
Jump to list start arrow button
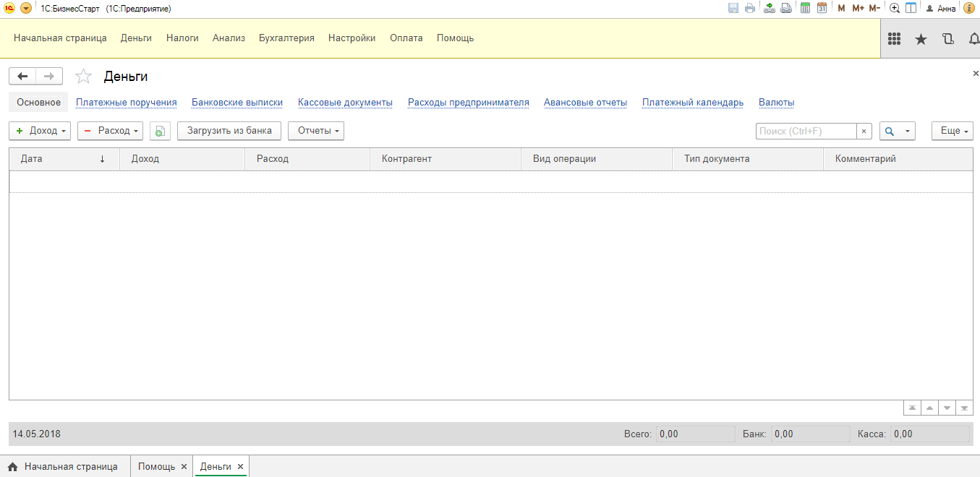[x=913, y=408]
